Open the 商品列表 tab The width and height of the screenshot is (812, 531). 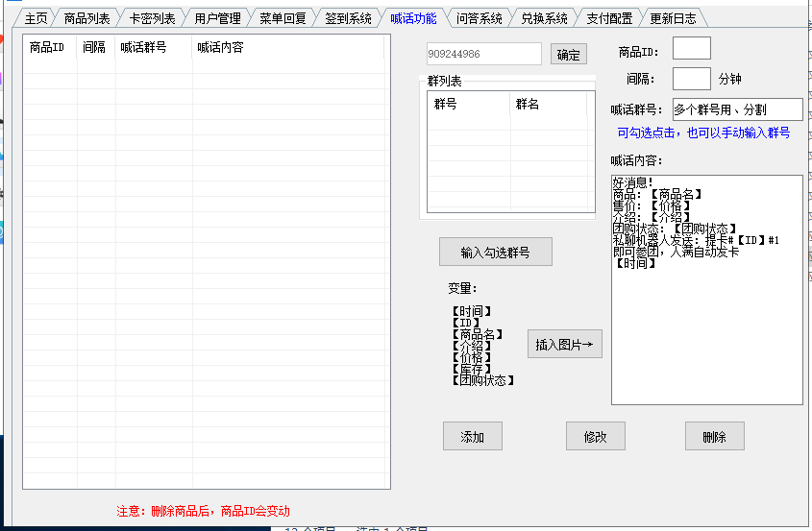[86, 18]
